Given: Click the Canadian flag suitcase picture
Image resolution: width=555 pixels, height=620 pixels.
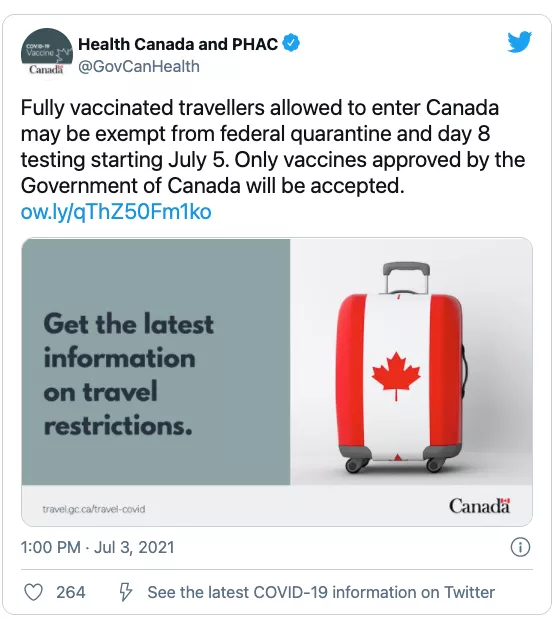Looking at the screenshot, I should [411, 362].
